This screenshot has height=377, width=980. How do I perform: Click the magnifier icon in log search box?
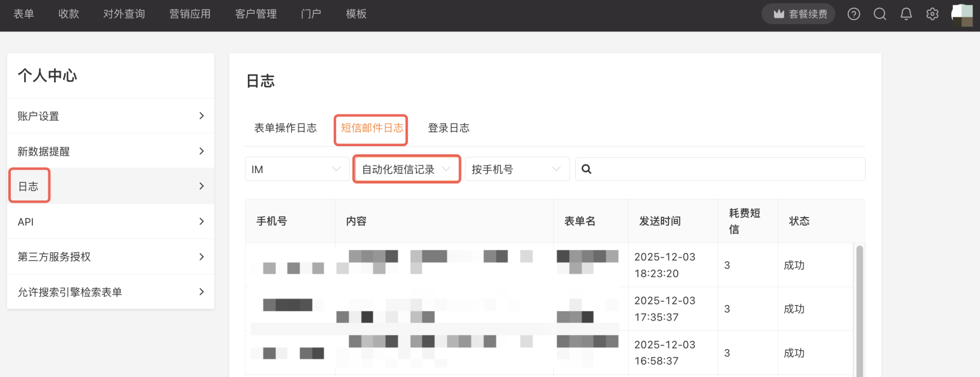pyautogui.click(x=587, y=169)
